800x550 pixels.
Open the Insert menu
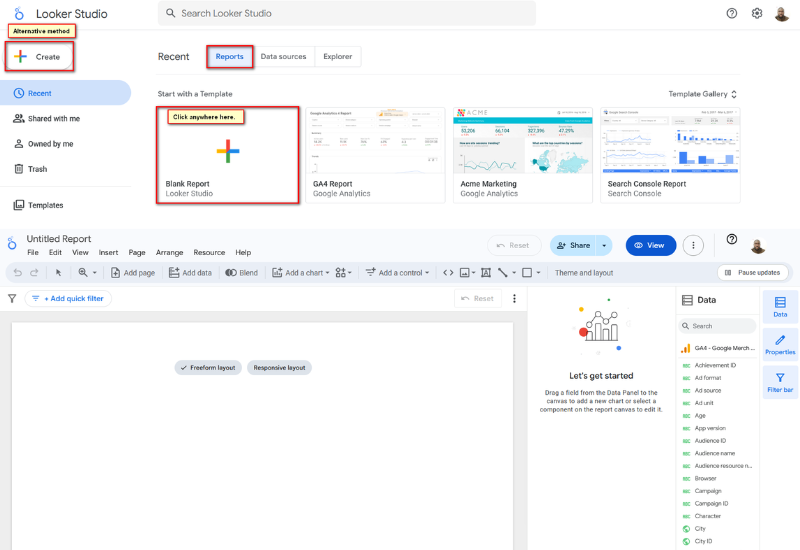108,253
